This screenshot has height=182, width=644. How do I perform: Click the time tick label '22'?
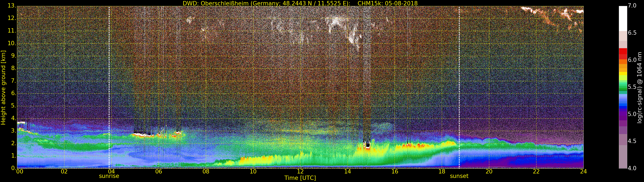pyautogui.click(x=536, y=172)
